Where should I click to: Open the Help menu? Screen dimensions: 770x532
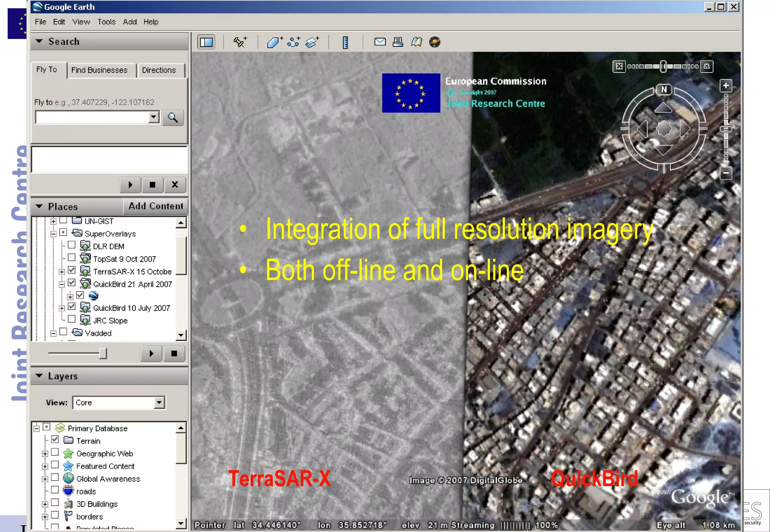[151, 22]
